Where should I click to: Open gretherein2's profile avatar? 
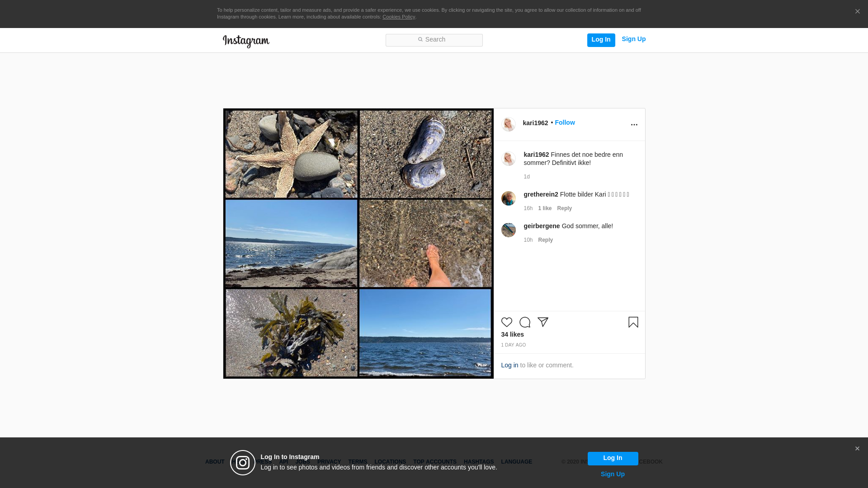tap(508, 198)
